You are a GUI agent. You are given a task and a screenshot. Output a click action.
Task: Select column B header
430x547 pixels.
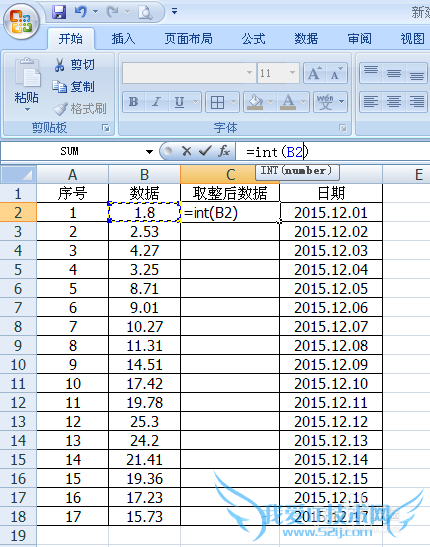(144, 174)
